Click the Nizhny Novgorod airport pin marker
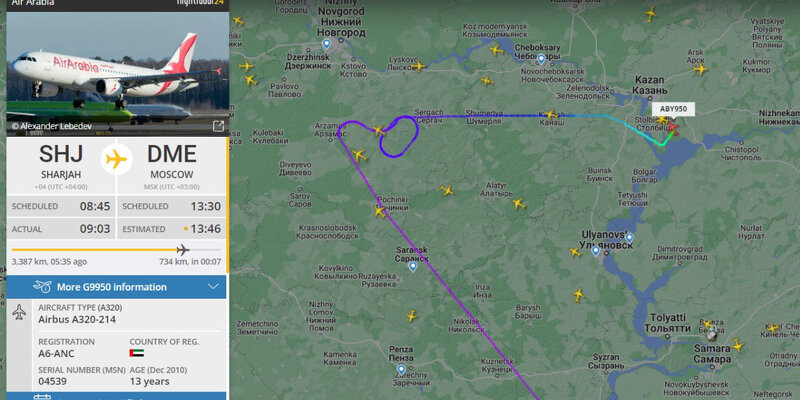 [327, 44]
